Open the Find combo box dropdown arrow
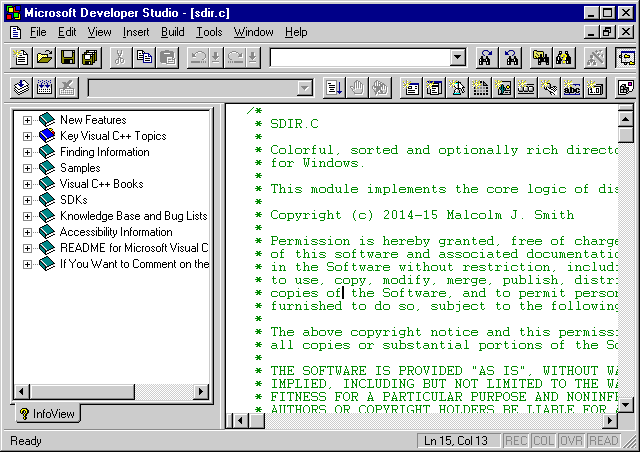The image size is (640, 452). [458, 58]
